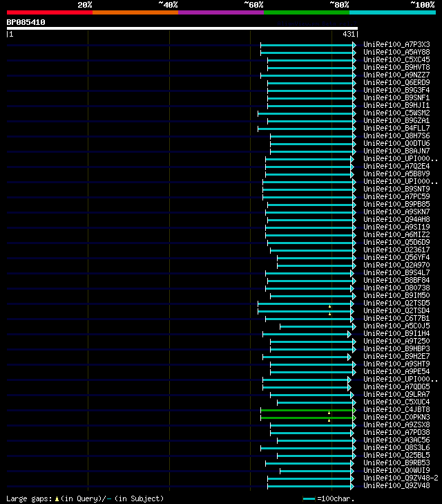Select UniRef100_A7PC59 entry
The width and height of the screenshot is (442, 504).
(x=396, y=197)
